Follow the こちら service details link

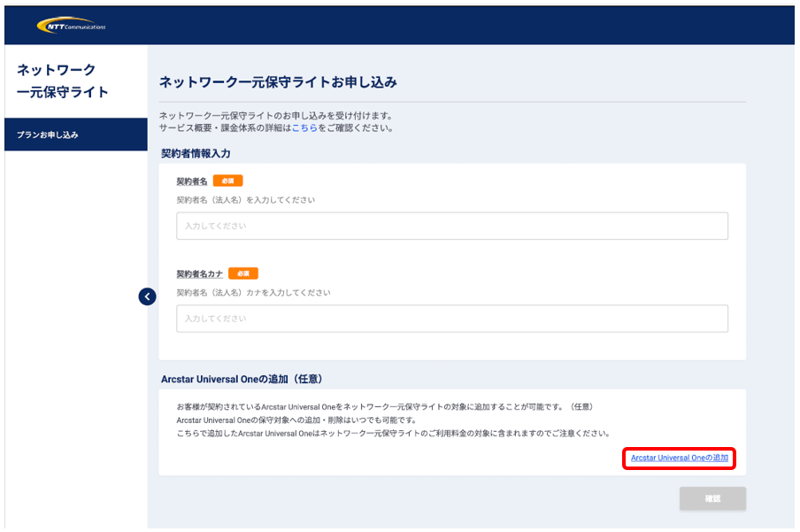click(304, 128)
